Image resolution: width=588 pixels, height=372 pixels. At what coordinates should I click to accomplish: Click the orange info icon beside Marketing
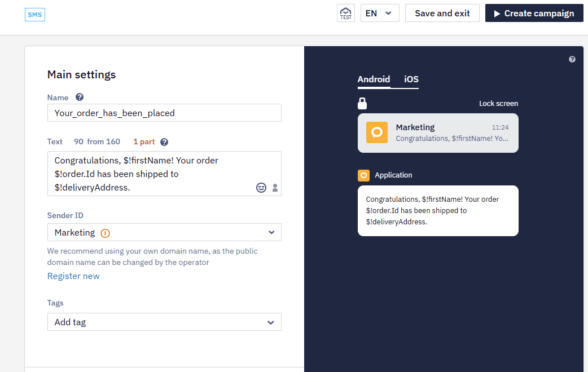106,233
